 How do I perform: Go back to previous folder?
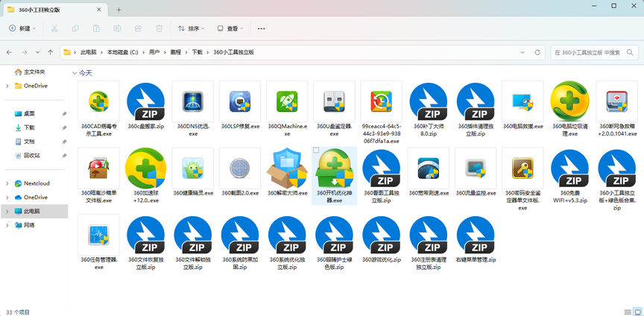coord(10,53)
